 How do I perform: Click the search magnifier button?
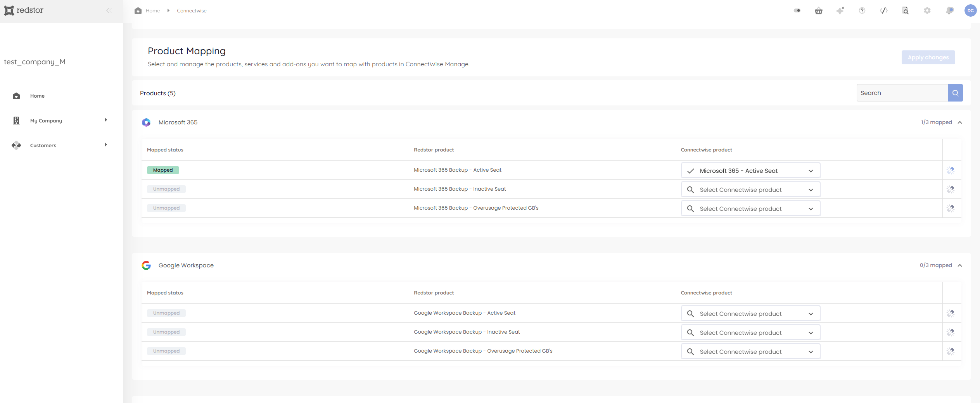click(x=955, y=93)
